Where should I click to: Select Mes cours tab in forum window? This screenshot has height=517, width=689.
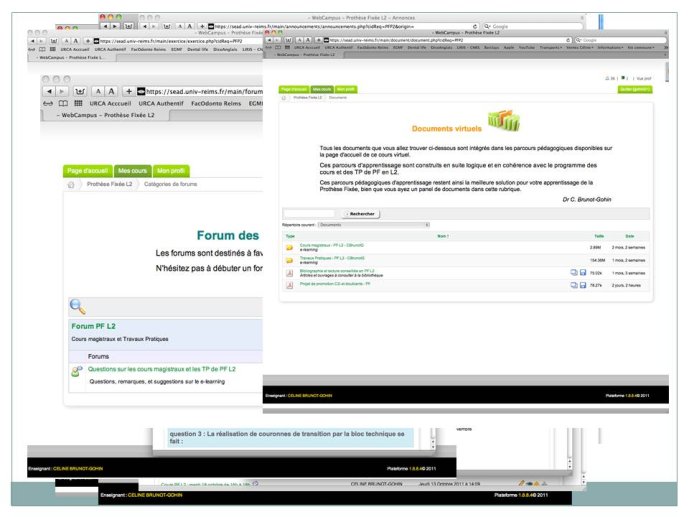click(x=132, y=171)
